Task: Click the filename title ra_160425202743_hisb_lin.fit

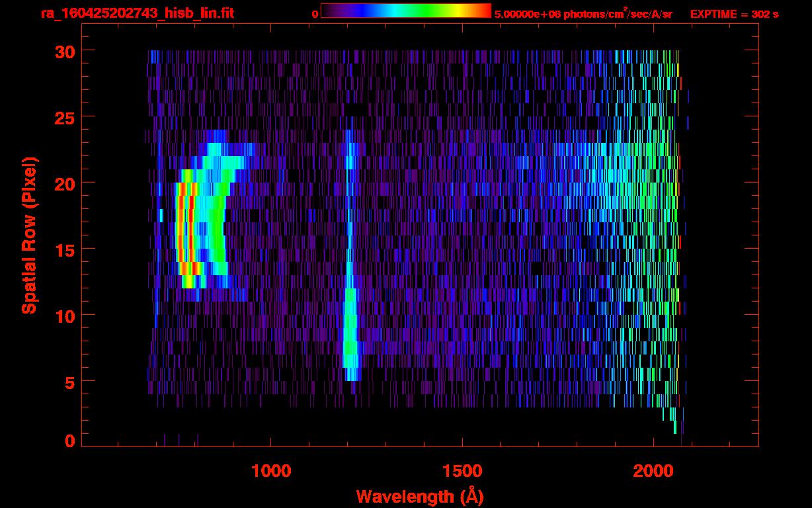Action: pyautogui.click(x=137, y=13)
